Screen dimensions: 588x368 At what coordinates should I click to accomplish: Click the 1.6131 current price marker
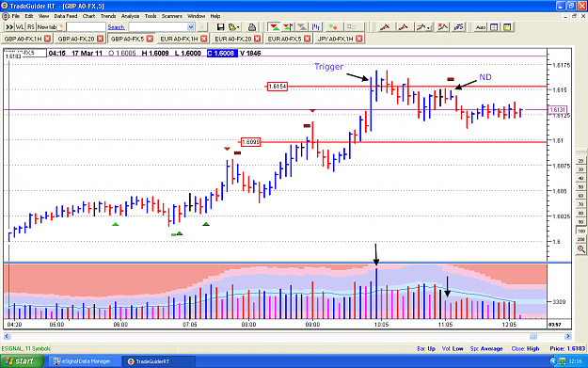pos(557,109)
